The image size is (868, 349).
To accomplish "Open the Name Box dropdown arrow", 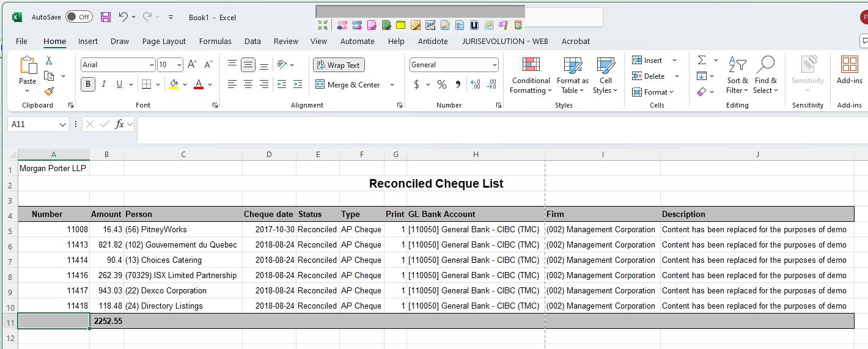I will (x=62, y=125).
